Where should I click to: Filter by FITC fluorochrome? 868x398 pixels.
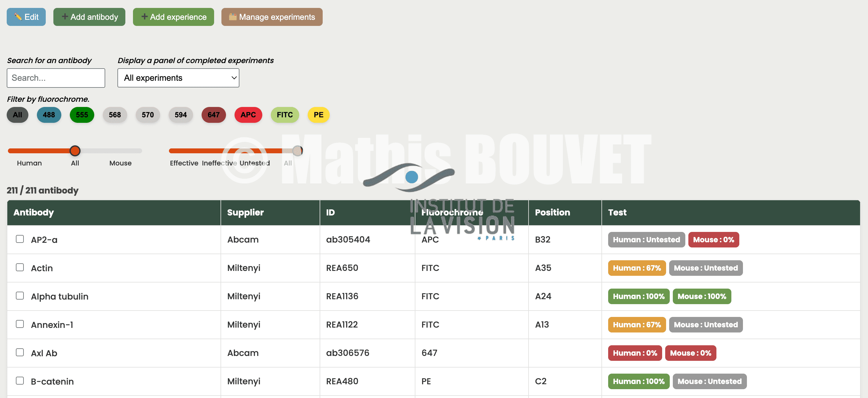click(285, 115)
